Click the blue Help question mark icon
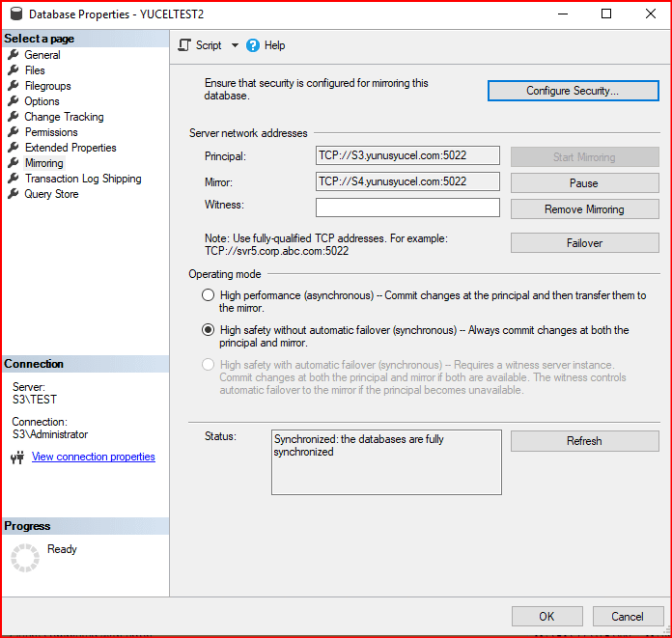 point(253,45)
